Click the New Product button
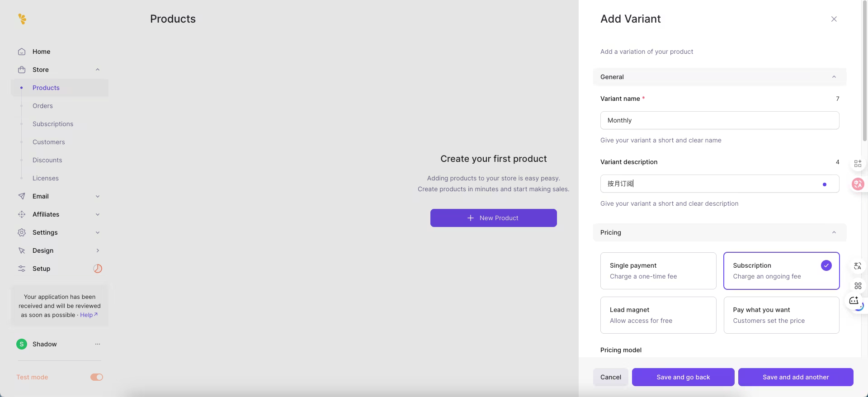Screen dimensions: 868x397 (494, 218)
